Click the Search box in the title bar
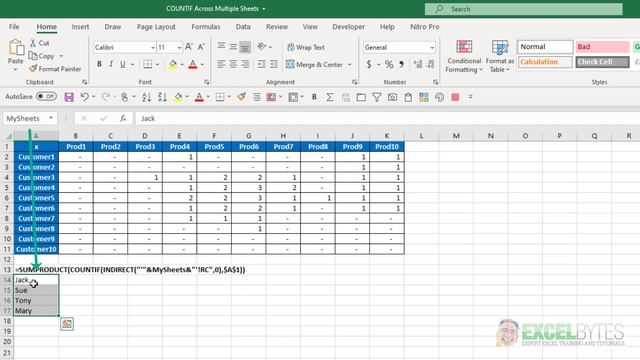This screenshot has width=640, height=360. pos(524,9)
